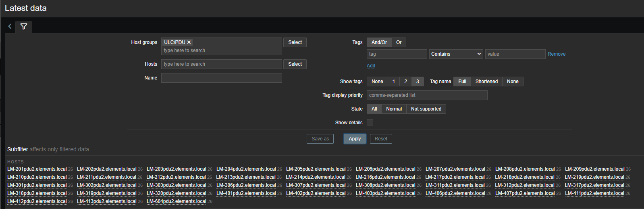Click the Remove tag link

[556, 54]
